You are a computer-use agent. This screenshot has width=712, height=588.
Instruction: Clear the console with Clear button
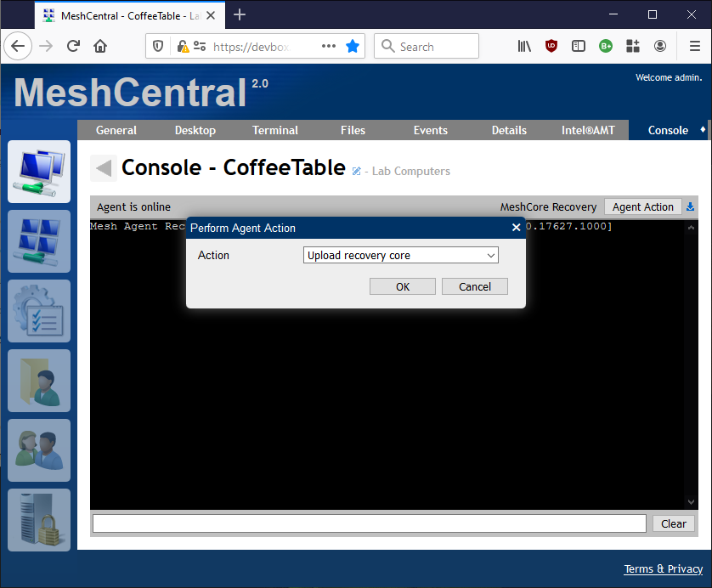pos(674,523)
